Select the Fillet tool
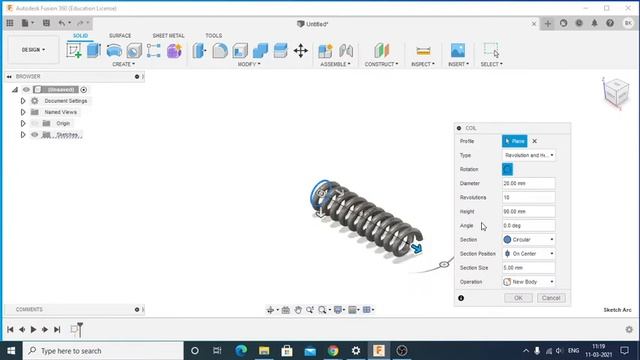640x360 pixels. (220, 51)
